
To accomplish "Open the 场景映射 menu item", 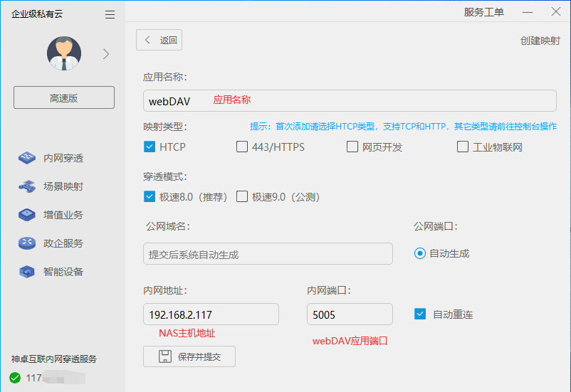I will point(63,186).
